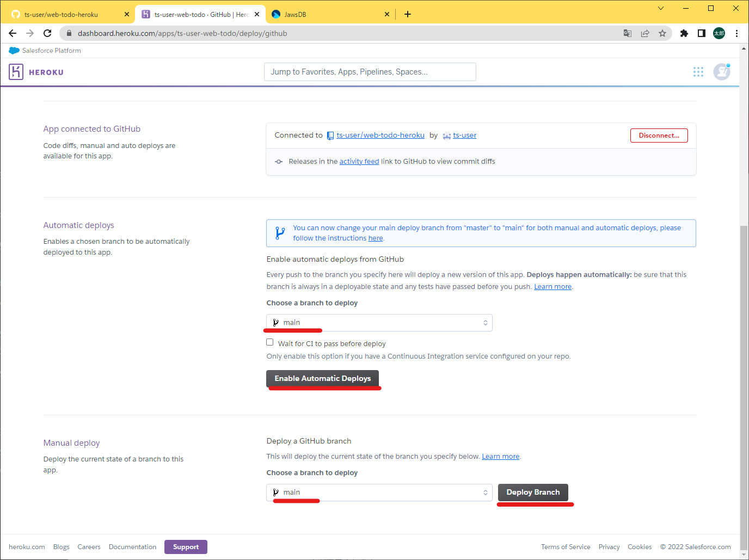Open a new browser tab
Viewport: 749px width, 560px height.
tap(408, 14)
